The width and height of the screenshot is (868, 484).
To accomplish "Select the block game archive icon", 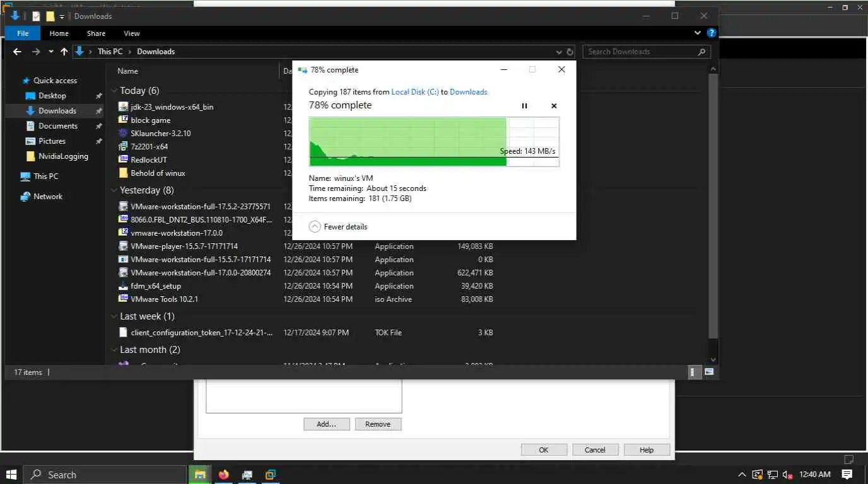I will 124,120.
